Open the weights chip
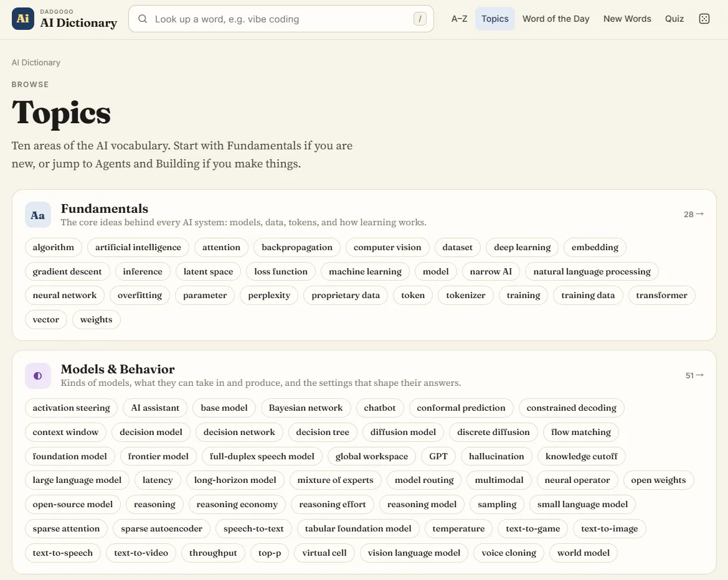The height and width of the screenshot is (580, 728). point(96,319)
